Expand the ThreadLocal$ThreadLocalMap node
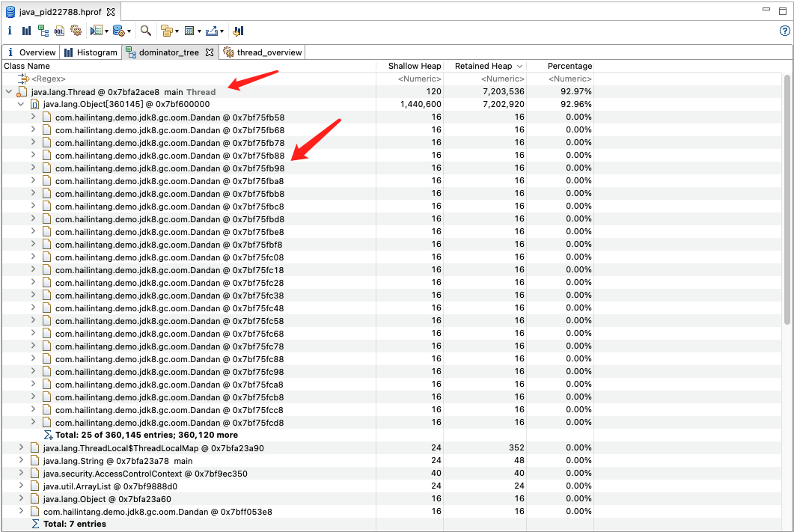 click(21, 447)
